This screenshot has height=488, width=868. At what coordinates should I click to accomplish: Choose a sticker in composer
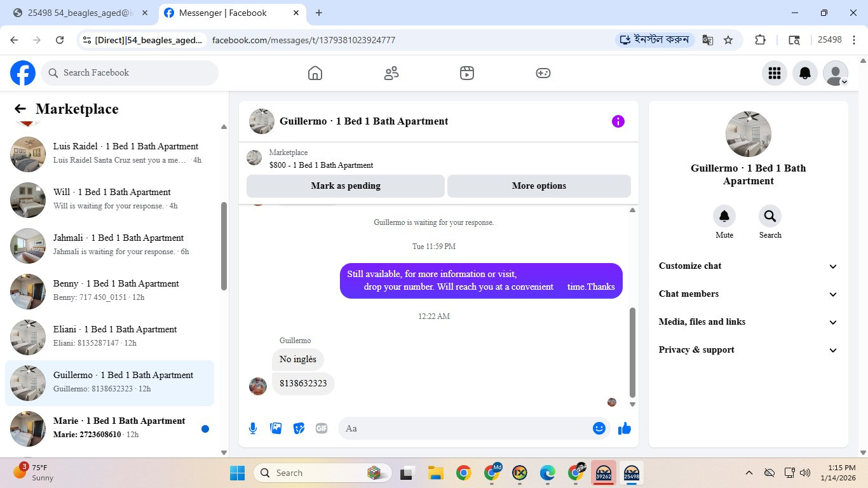click(x=299, y=428)
